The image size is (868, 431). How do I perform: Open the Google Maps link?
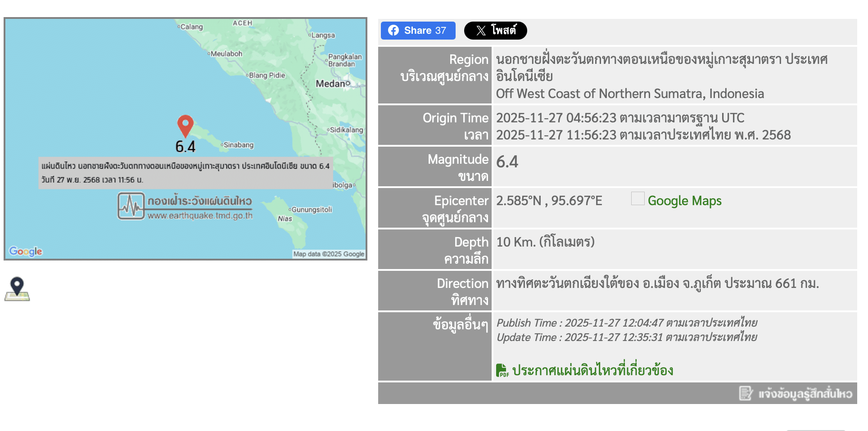point(684,201)
